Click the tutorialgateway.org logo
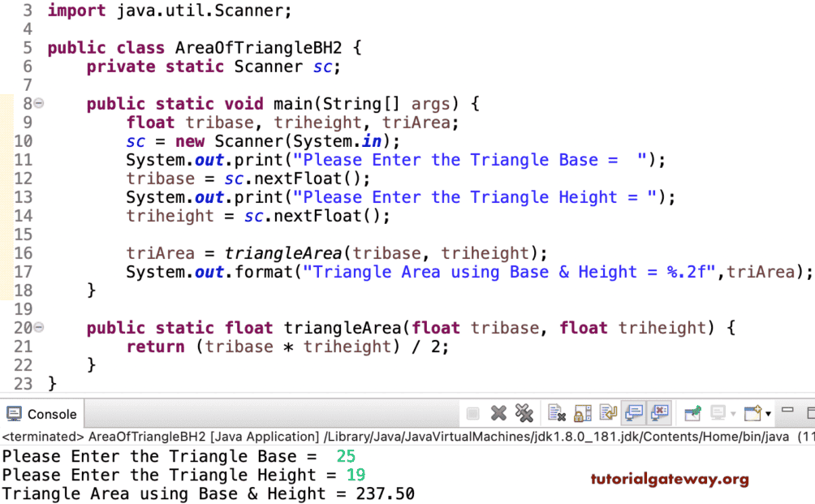The height and width of the screenshot is (504, 815). click(668, 480)
